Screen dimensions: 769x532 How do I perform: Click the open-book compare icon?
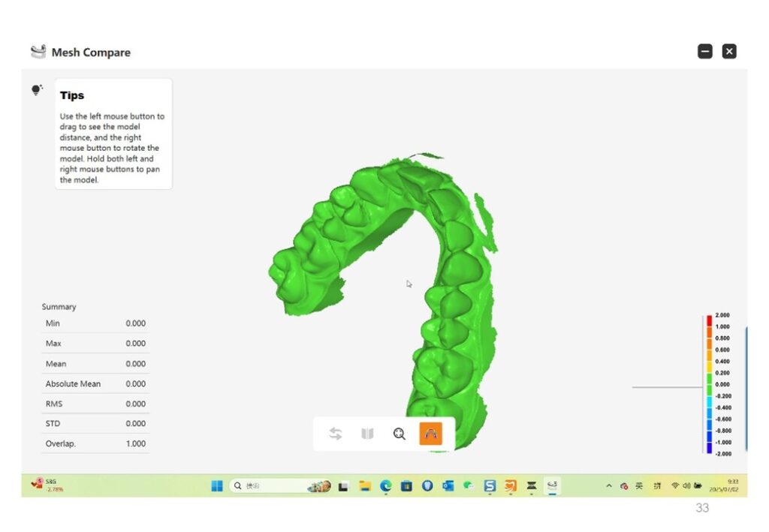[367, 434]
